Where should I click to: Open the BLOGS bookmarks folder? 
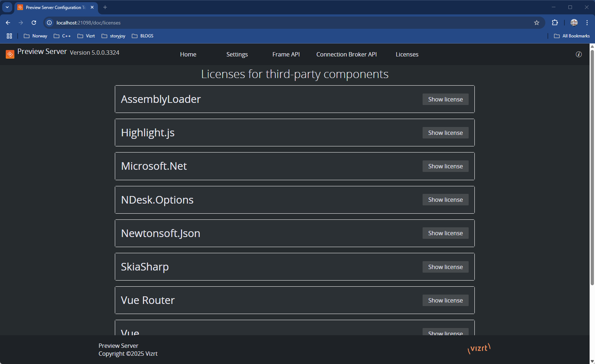(143, 36)
